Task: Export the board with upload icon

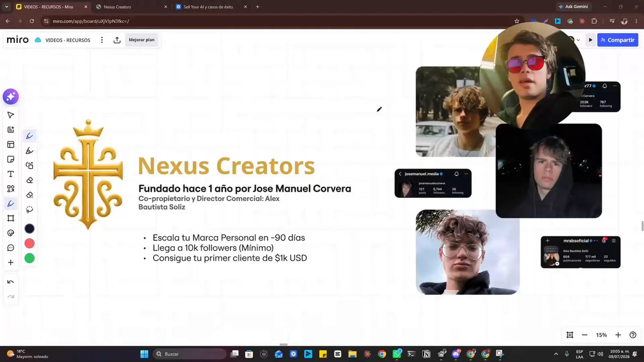Action: tap(117, 40)
